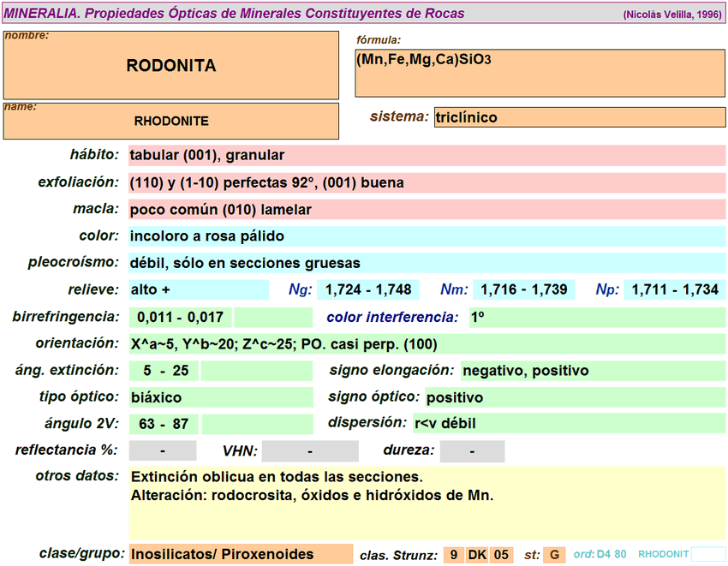Focus the color field incoloro a rosa pálido
The image size is (728, 566).
pyautogui.click(x=427, y=236)
